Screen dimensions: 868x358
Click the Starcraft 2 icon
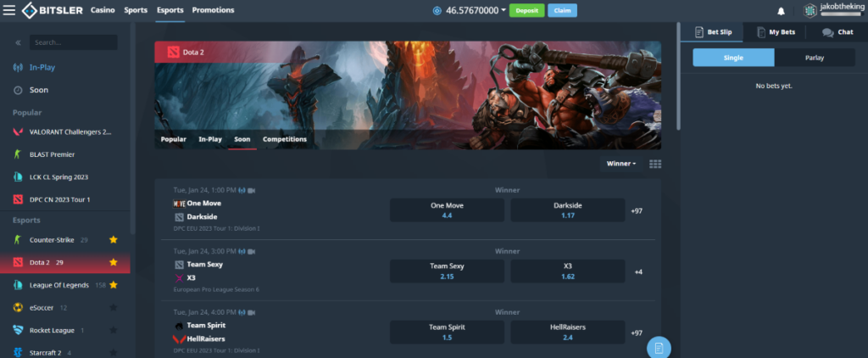pyautogui.click(x=18, y=352)
